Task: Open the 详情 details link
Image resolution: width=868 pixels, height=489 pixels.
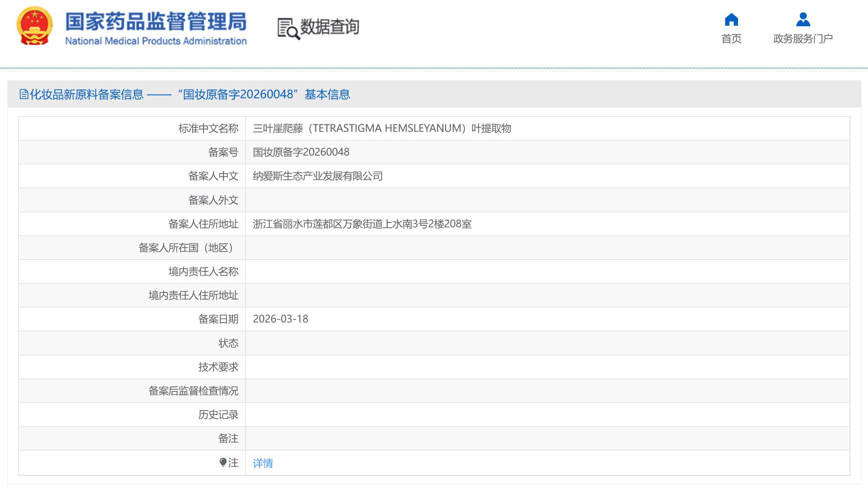Action: click(x=263, y=463)
